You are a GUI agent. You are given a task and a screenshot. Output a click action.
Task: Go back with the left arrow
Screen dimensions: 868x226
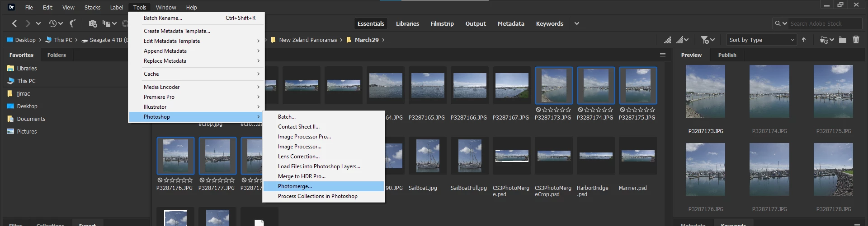14,23
